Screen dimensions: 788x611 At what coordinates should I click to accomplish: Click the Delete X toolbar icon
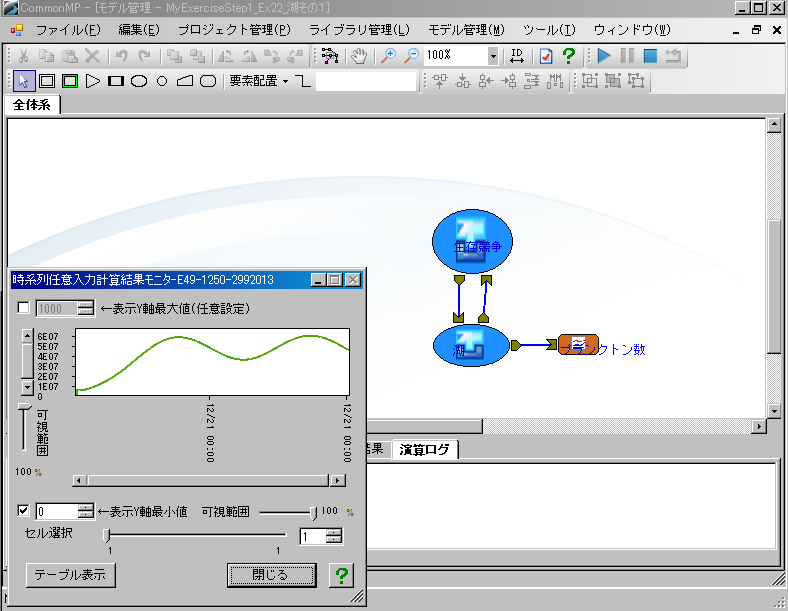pos(92,56)
